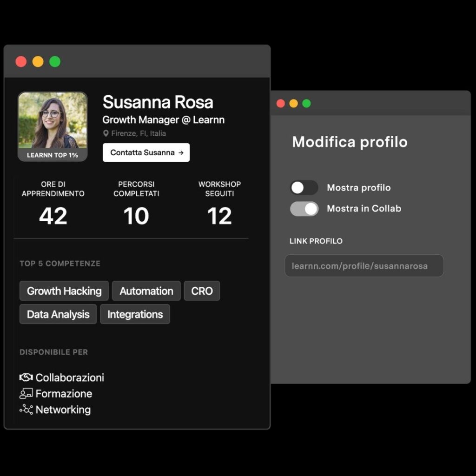The width and height of the screenshot is (476, 476).
Task: Maximize the profile window with green button
Action: coord(55,61)
